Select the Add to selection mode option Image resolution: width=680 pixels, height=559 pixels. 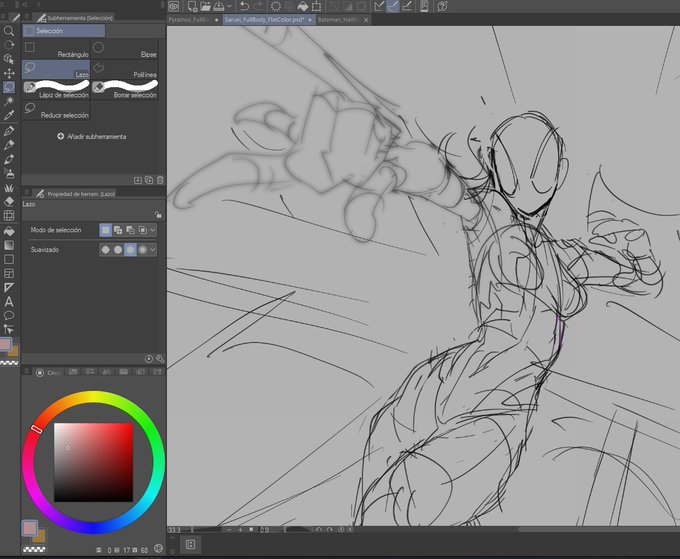(x=118, y=230)
